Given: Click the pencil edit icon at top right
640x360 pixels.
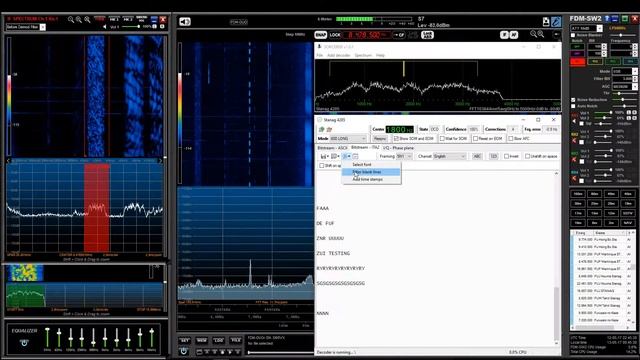Looking at the screenshot, I should click(x=556, y=22).
